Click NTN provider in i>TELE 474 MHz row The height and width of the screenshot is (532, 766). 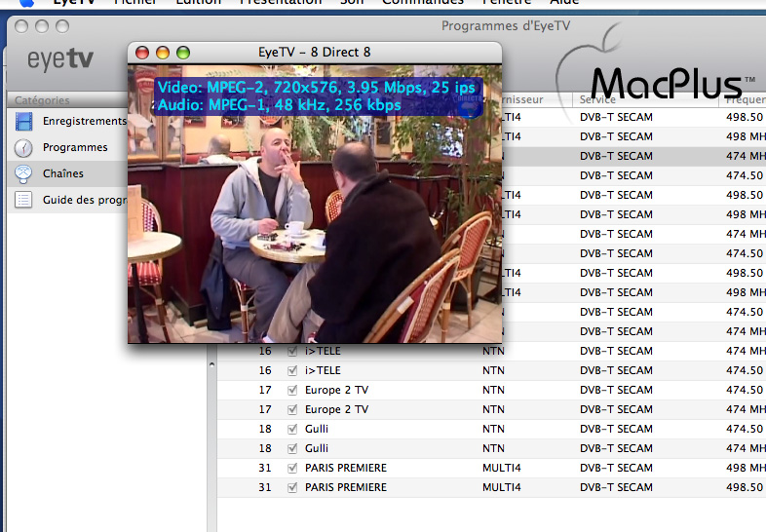pyautogui.click(x=493, y=351)
